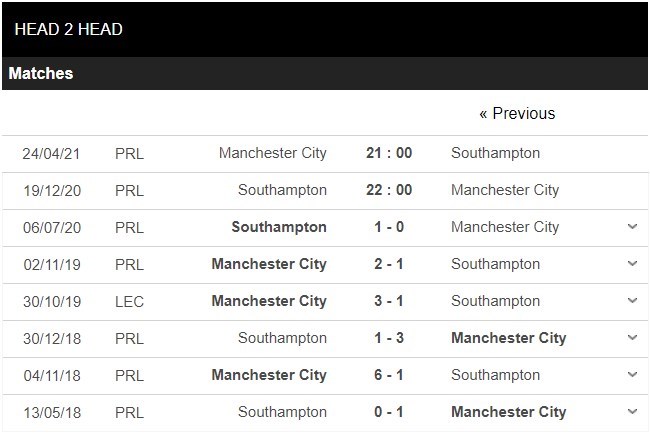Open the 21 : 00 kickoff time on 24/04/21
The width and height of the screenshot is (650, 438).
pos(389,153)
